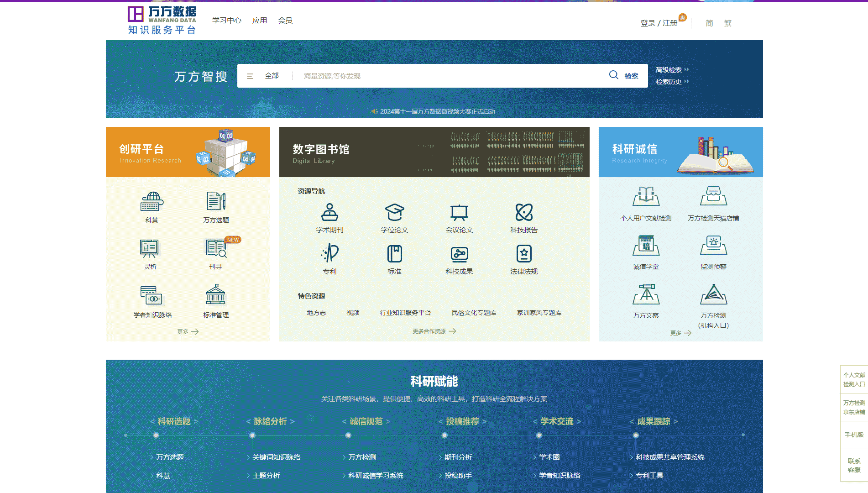Select the 投稿推荐 stage tab
This screenshot has width=868, height=493.
point(462,421)
